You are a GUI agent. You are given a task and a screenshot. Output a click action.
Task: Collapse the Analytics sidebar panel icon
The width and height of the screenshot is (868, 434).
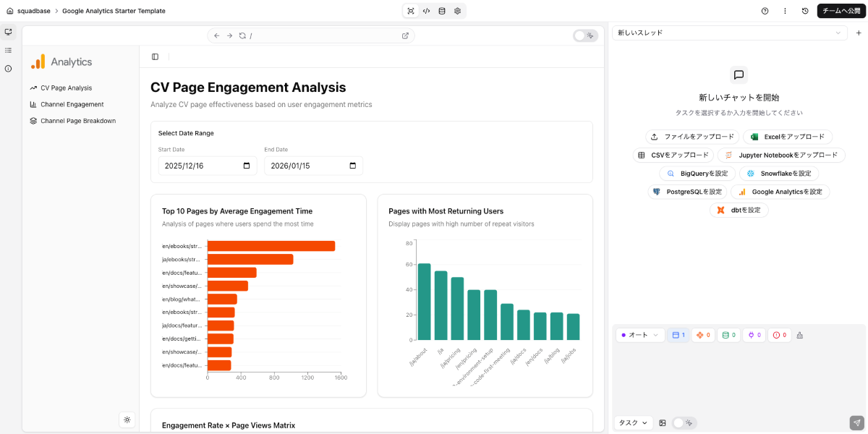(x=155, y=56)
